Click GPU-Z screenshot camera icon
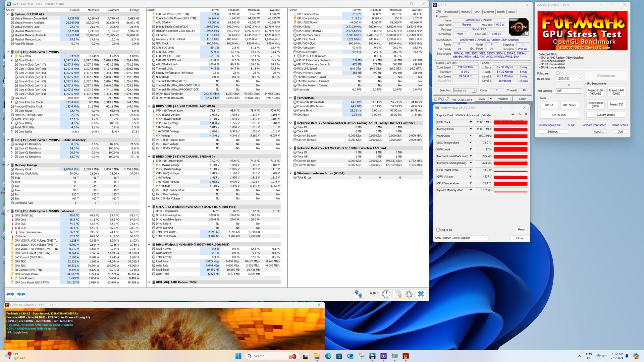This screenshot has height=362, width=644. point(513,115)
